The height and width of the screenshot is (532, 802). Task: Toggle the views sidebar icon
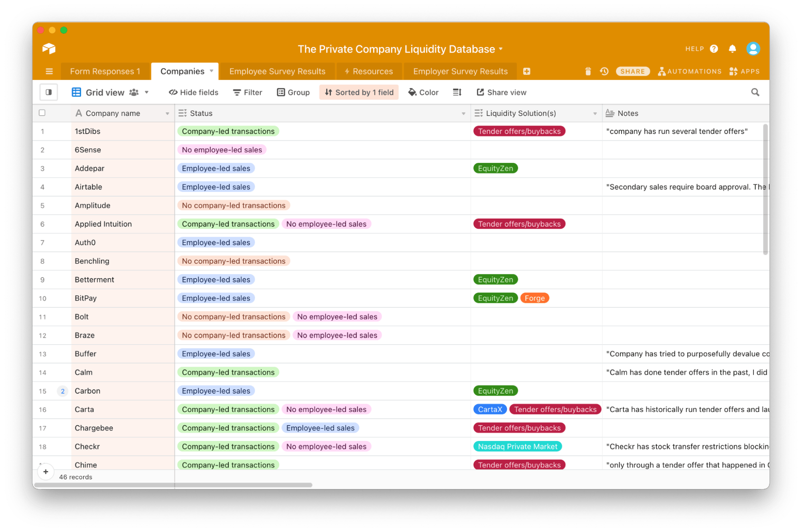[x=49, y=92]
